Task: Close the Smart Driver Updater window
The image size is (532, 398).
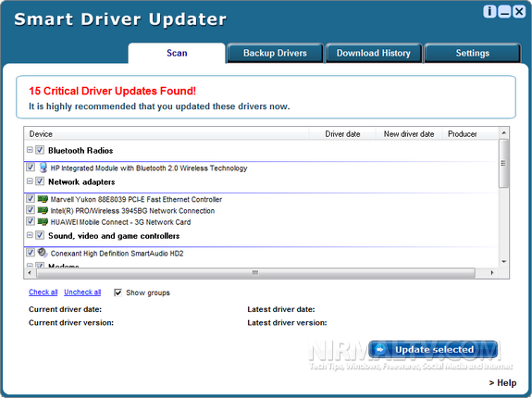Action: (519, 11)
